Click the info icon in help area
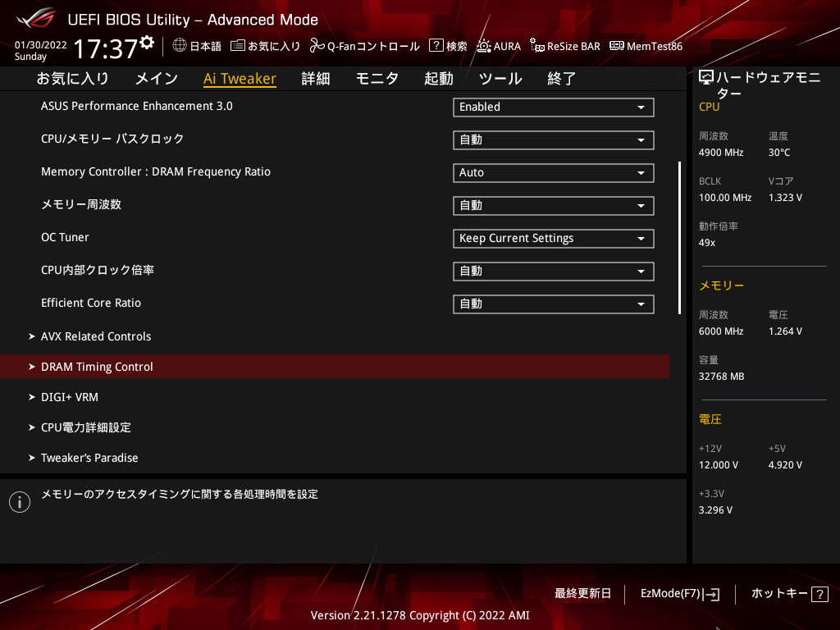 20,502
